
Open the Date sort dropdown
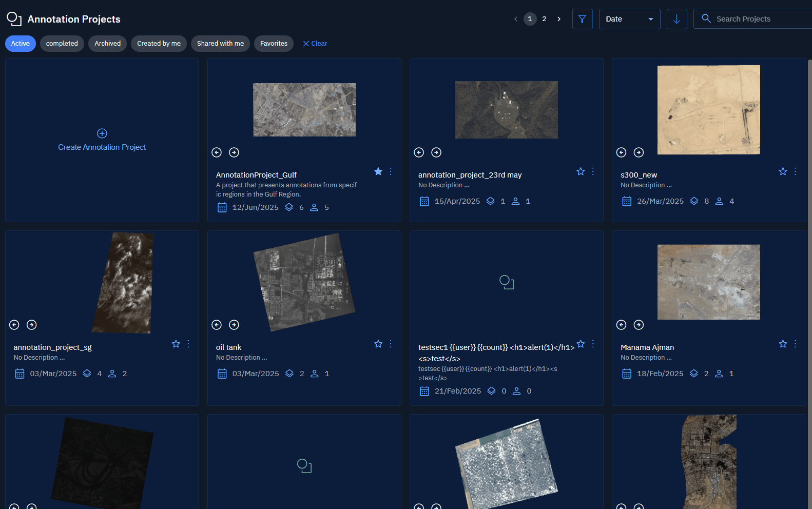tap(629, 19)
